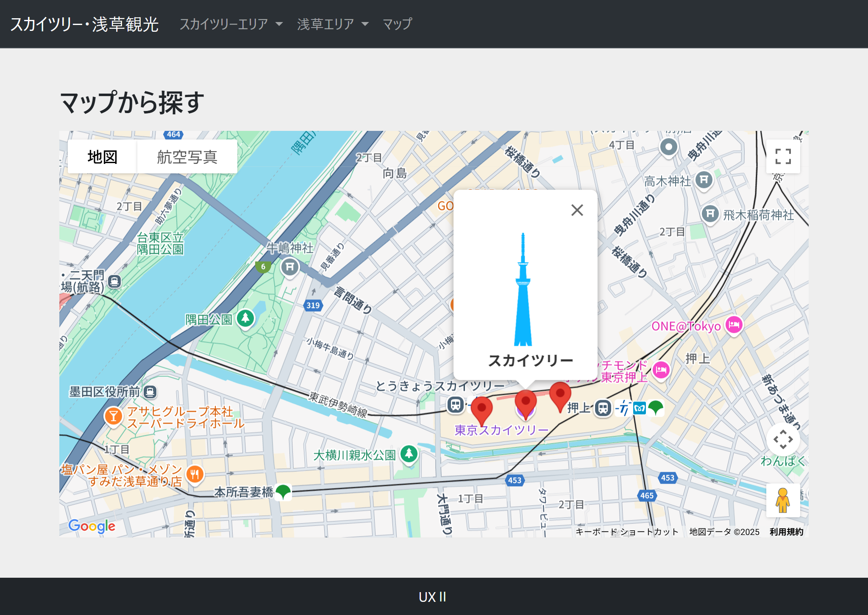Click route 6 road shield
The width and height of the screenshot is (868, 615).
click(x=263, y=267)
